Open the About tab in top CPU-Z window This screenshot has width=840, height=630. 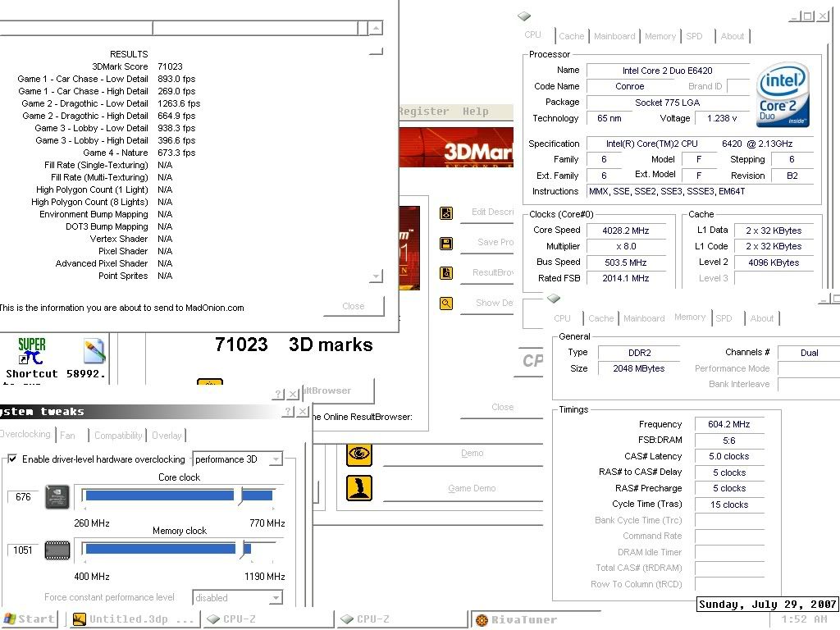click(733, 36)
